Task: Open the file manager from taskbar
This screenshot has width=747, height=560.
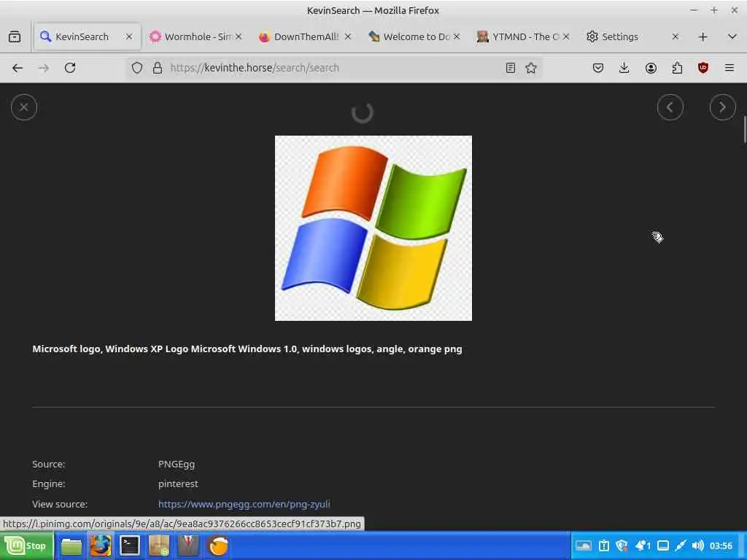Action: coord(71,546)
